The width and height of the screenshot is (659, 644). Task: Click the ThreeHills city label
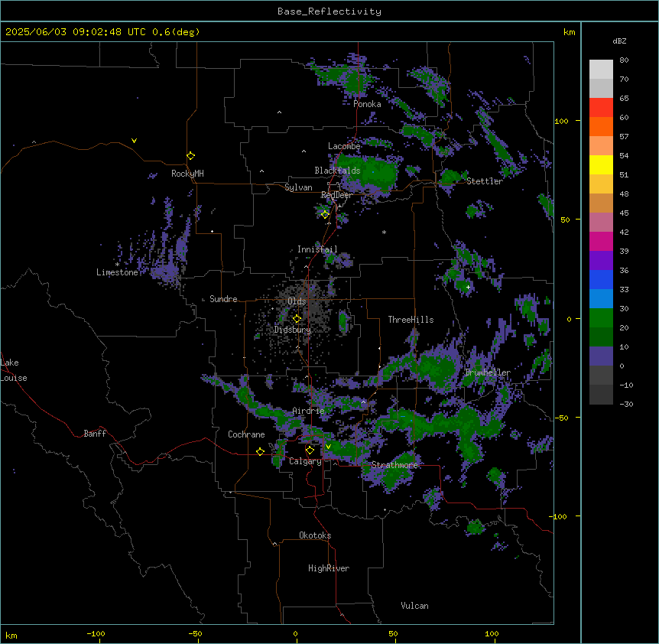click(411, 320)
